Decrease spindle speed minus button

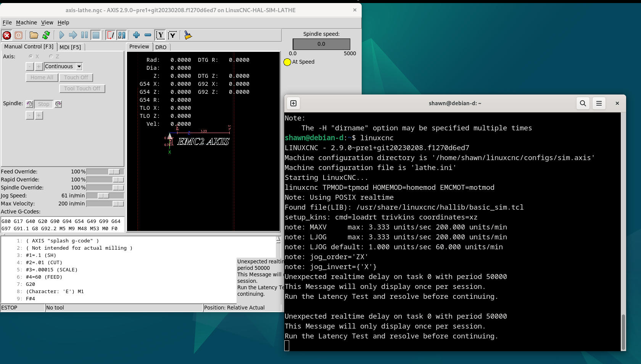point(30,115)
